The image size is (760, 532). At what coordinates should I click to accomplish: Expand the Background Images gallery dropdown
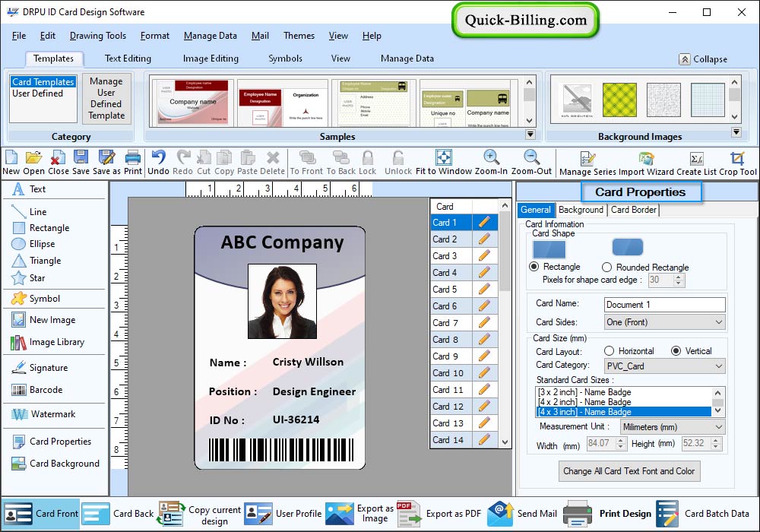(x=736, y=131)
